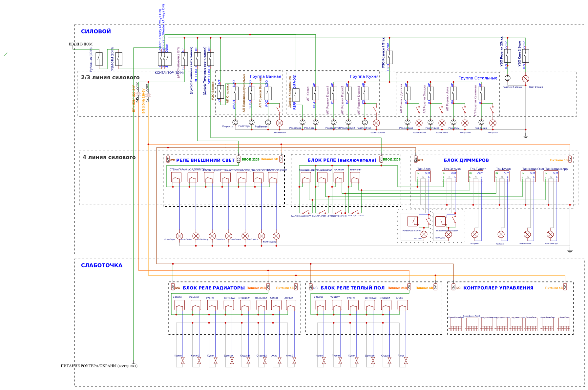Click the СИЛОВОЙ section label
The width and height of the screenshot is (588, 390).
coord(95,31)
